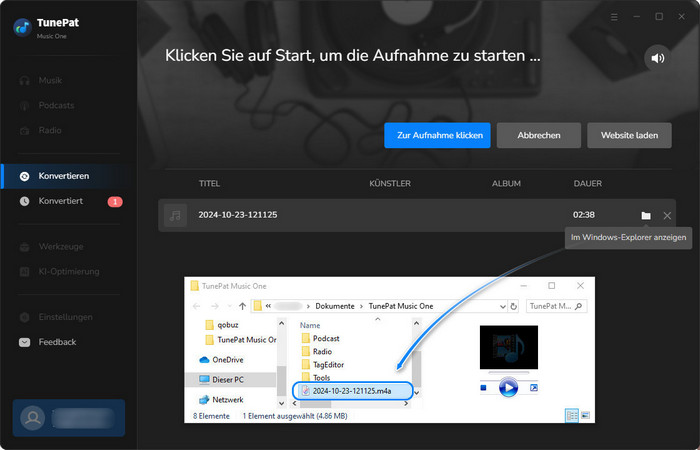The width and height of the screenshot is (700, 450).
Task: Click Explorer up-arrow navigation button
Action: (242, 306)
